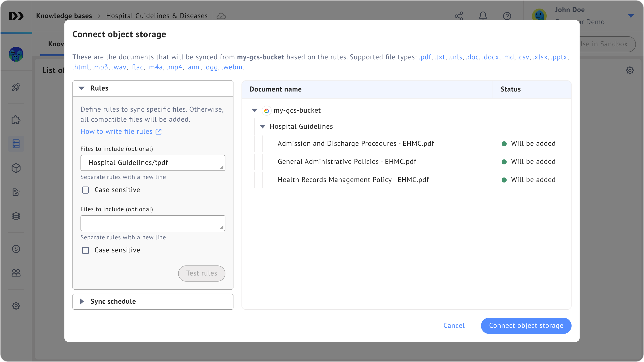
Task: Open the team members sidebar icon
Action: [16, 273]
